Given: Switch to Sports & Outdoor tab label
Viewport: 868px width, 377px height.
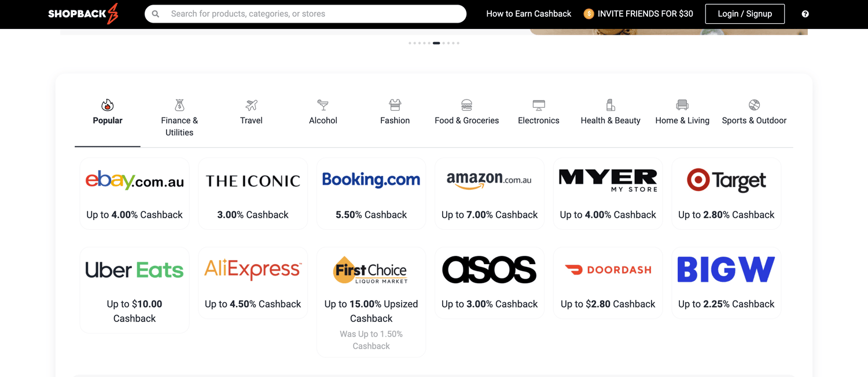Looking at the screenshot, I should [754, 120].
